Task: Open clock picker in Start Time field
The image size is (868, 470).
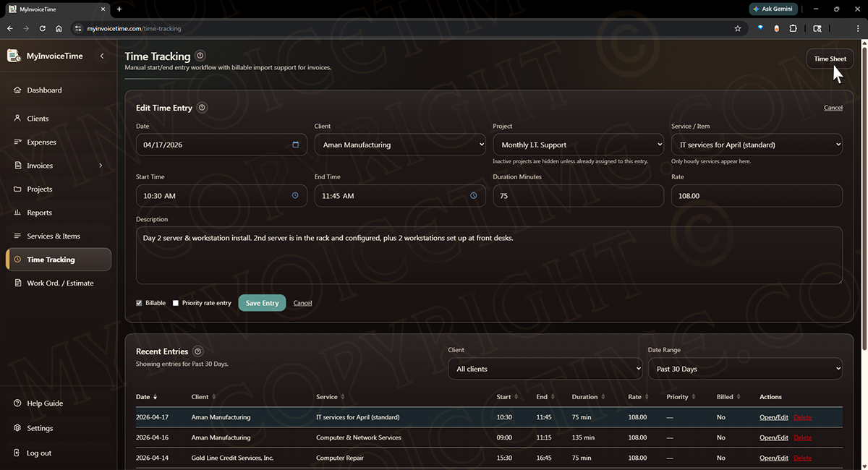Action: 295,195
